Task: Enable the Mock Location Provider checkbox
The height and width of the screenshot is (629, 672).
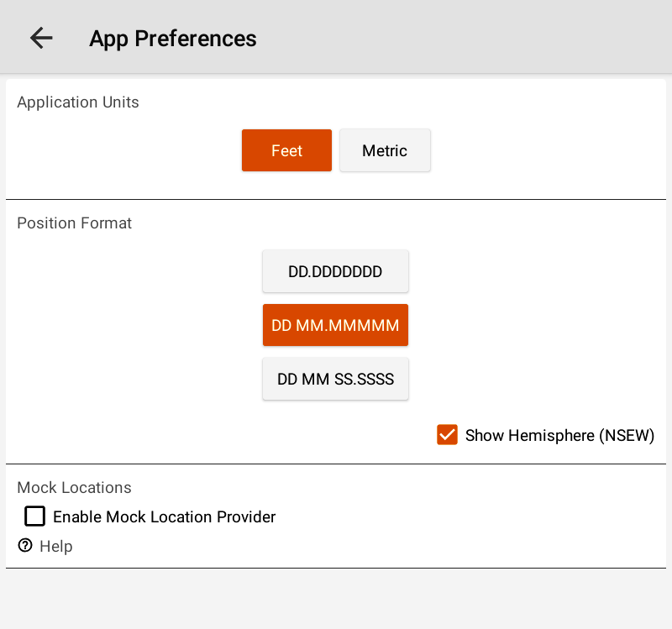Action: coord(34,516)
